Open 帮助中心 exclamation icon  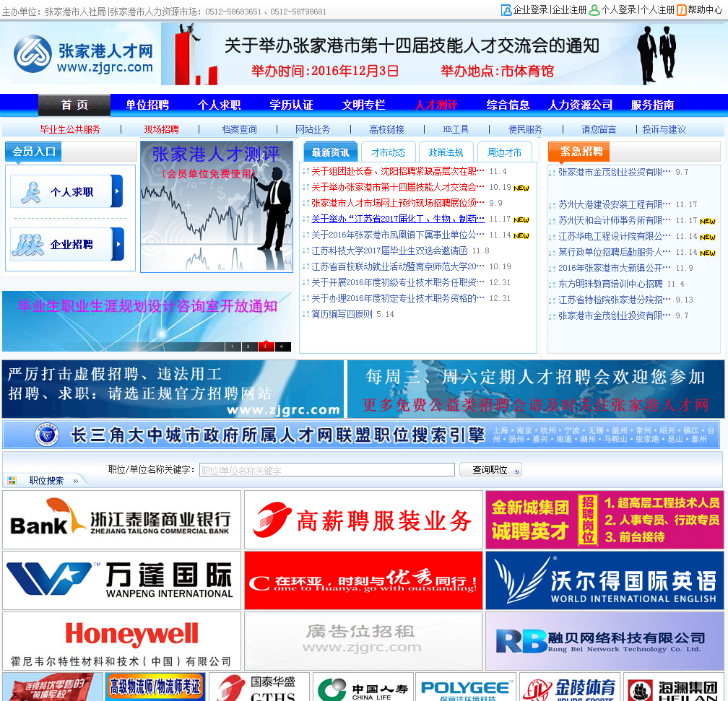681,10
